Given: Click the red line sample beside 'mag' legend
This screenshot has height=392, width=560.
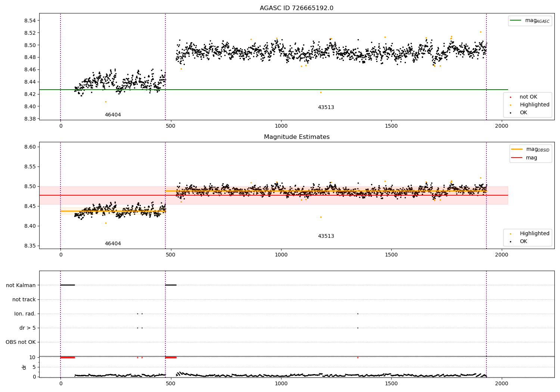Looking at the screenshot, I should tap(517, 158).
